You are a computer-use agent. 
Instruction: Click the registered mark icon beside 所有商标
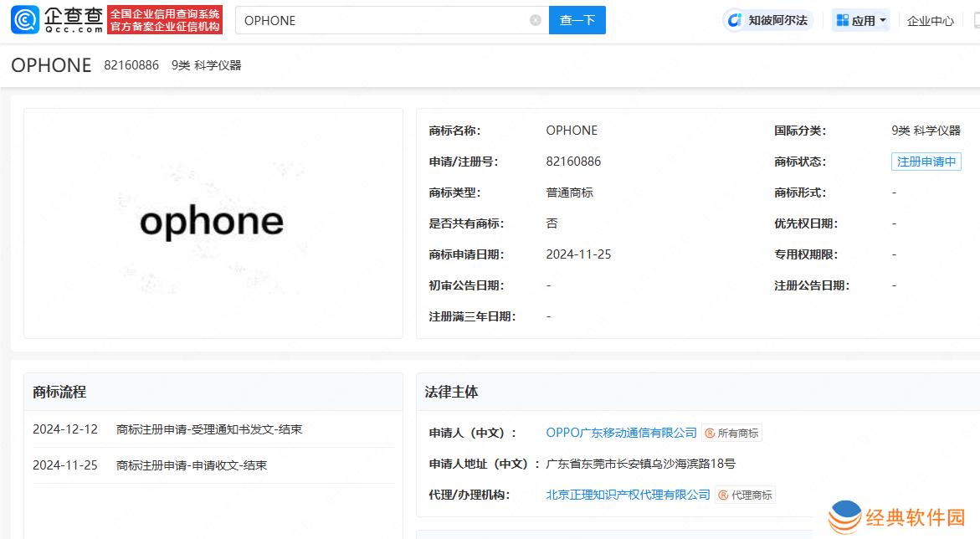710,434
